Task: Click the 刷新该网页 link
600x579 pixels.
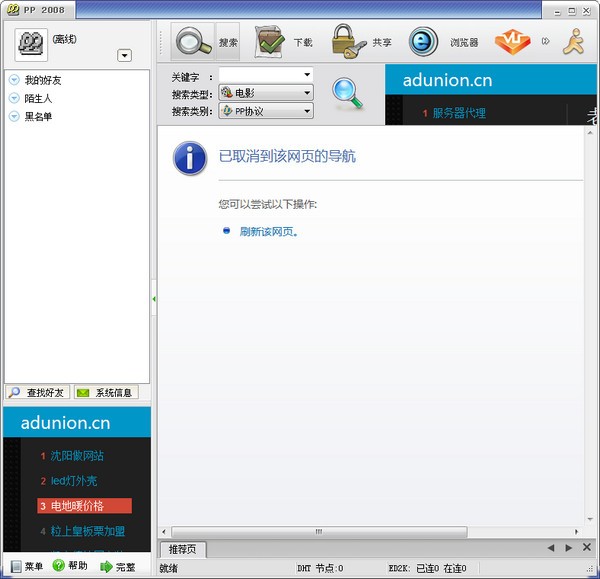Action: pyautogui.click(x=268, y=232)
